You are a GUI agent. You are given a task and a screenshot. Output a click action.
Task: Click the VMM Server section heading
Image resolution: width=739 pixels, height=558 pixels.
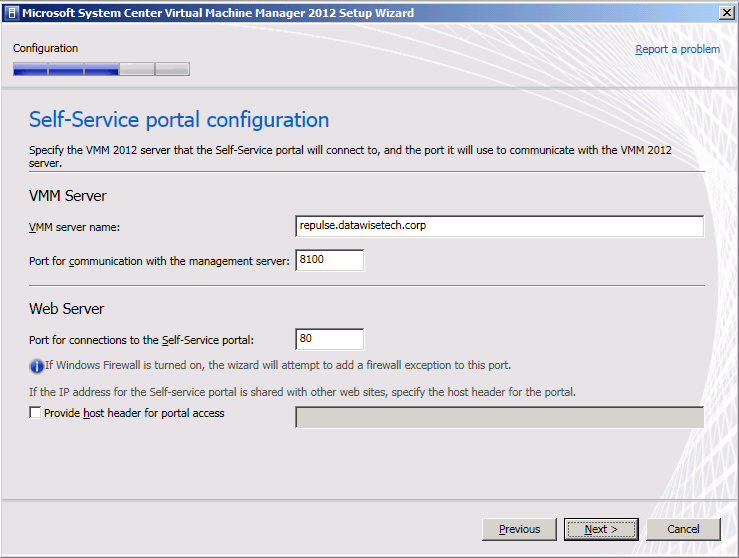(68, 196)
